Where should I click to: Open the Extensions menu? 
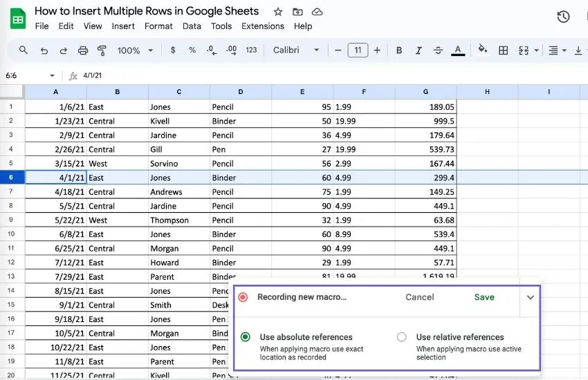coord(263,26)
